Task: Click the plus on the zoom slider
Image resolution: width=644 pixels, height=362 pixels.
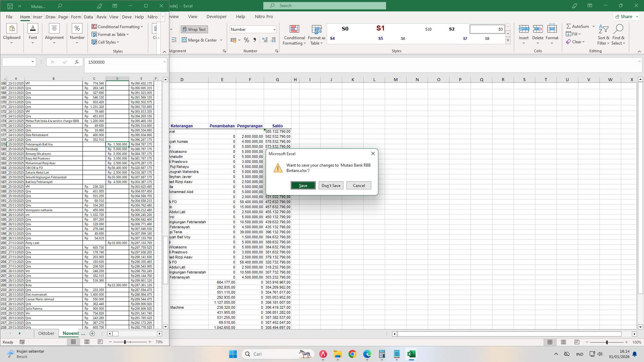Action: (150, 342)
